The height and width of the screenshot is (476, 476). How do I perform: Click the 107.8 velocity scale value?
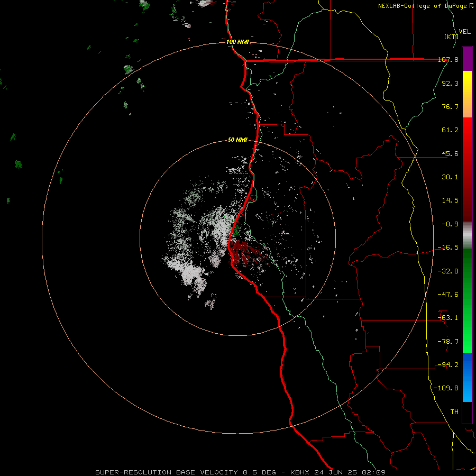click(448, 60)
